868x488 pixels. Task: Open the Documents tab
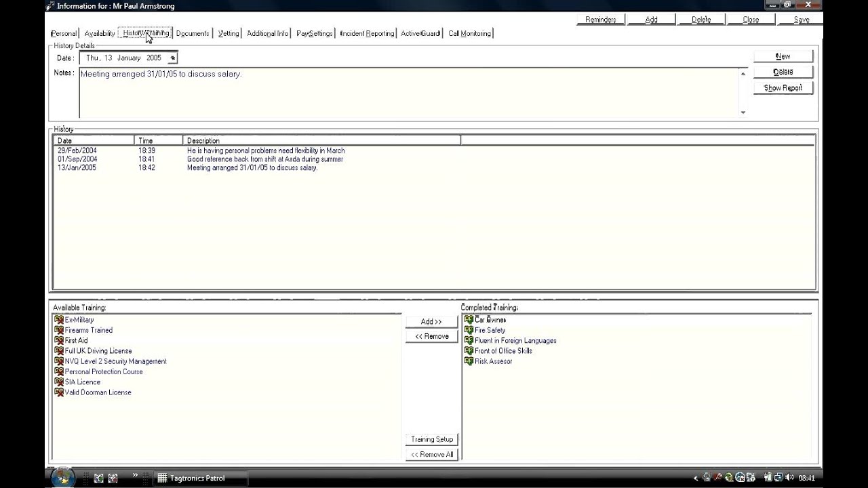[193, 33]
